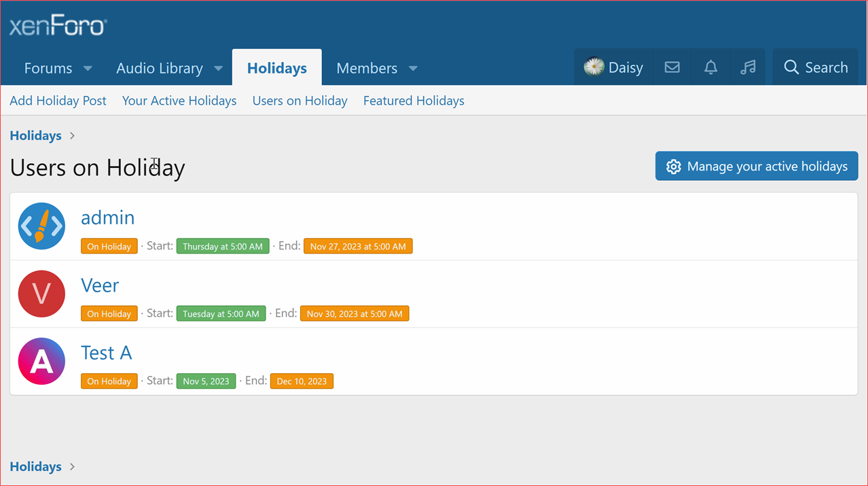
Task: Open the inbox envelope icon
Action: (672, 67)
